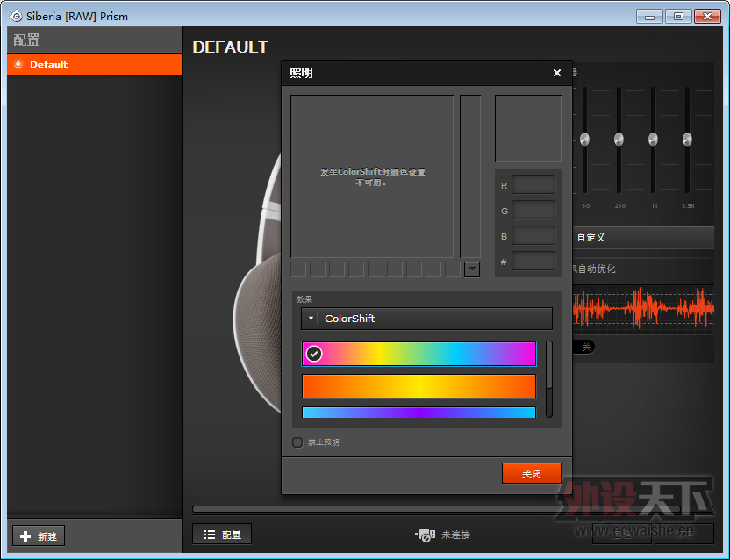Open the ColorShift effect dropdown
730x560 pixels.
click(426, 319)
